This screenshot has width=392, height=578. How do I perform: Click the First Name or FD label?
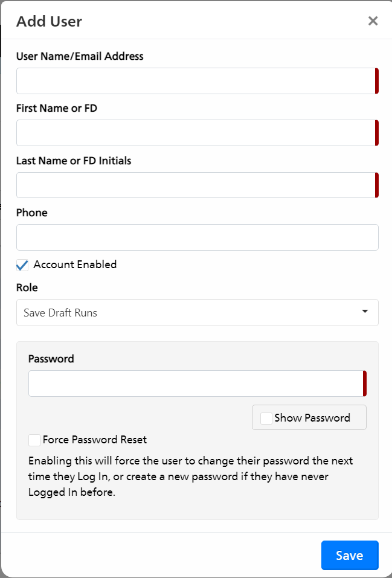(x=57, y=108)
